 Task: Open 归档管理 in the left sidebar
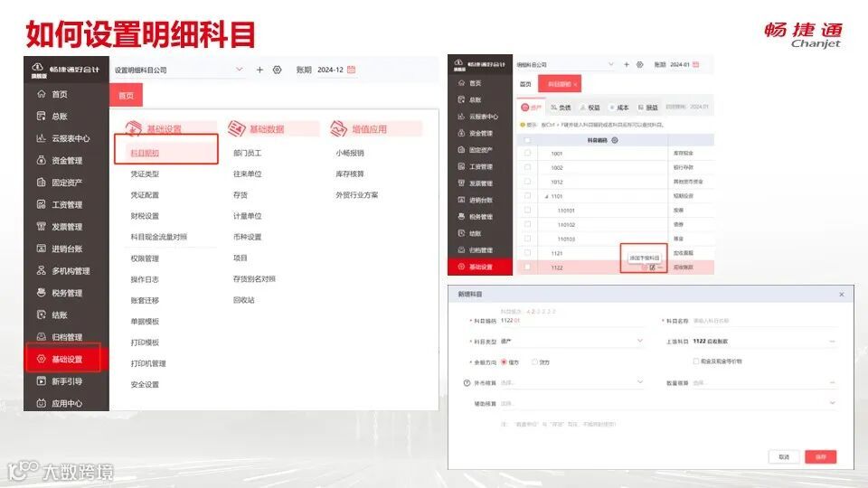point(66,337)
